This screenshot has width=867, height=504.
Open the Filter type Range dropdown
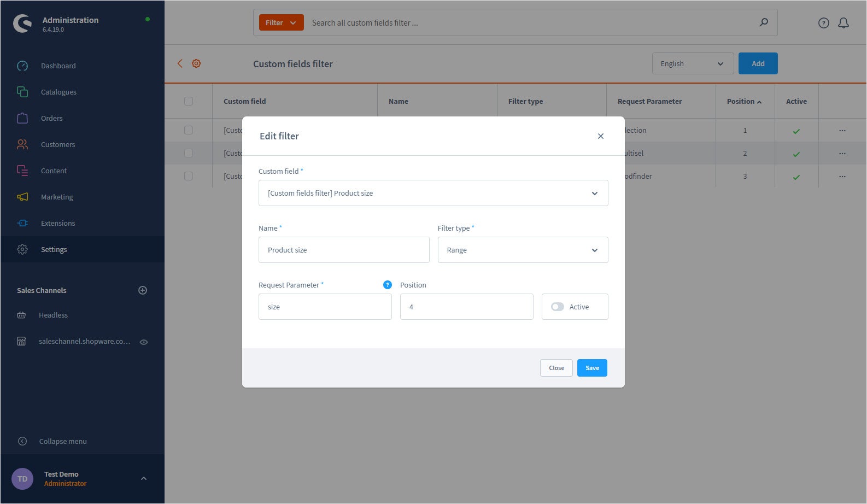click(x=523, y=250)
